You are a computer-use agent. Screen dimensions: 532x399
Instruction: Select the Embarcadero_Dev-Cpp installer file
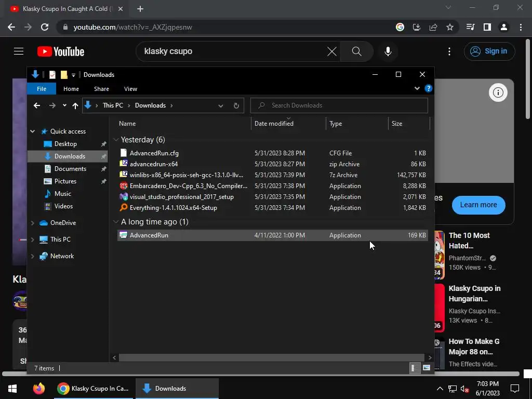tap(272, 186)
